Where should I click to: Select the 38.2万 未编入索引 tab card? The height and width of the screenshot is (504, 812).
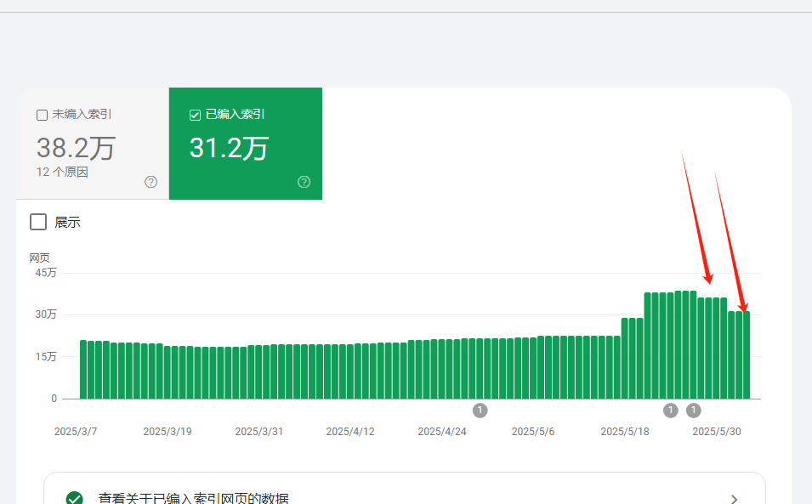pyautogui.click(x=93, y=144)
